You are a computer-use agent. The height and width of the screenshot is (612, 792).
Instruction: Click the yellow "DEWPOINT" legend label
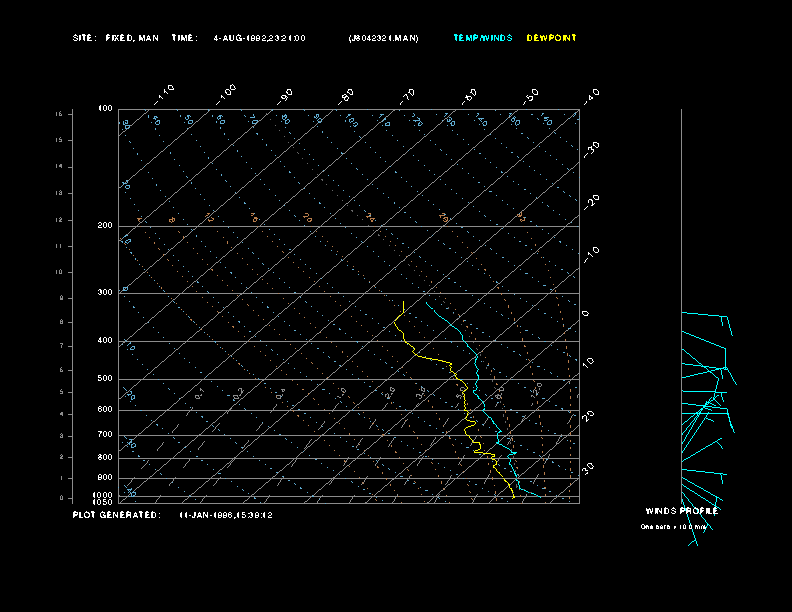[551, 38]
